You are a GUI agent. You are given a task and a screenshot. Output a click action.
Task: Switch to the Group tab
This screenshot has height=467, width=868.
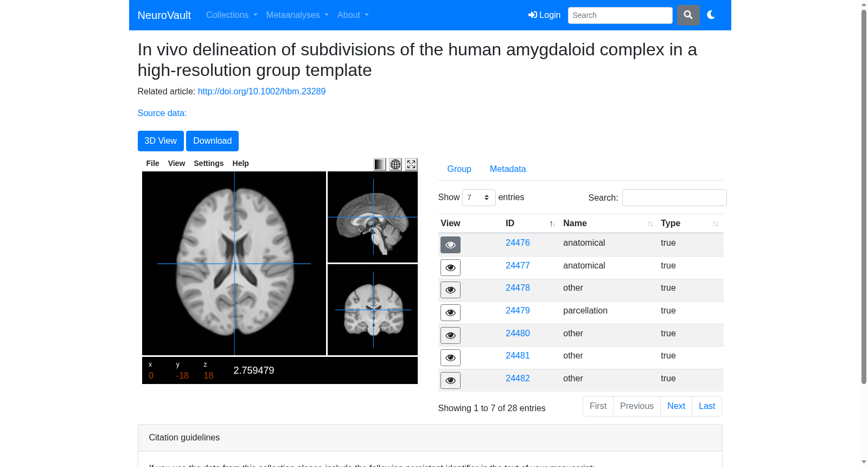click(459, 169)
